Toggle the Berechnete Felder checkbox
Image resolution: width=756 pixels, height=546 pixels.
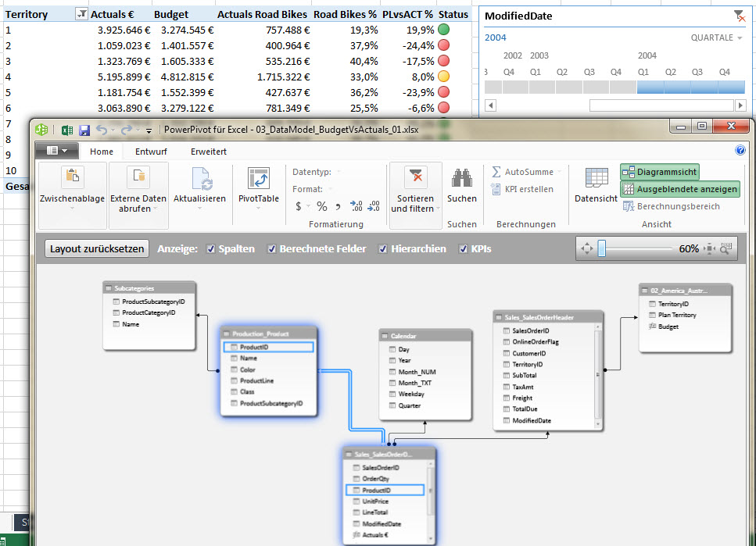tap(272, 248)
